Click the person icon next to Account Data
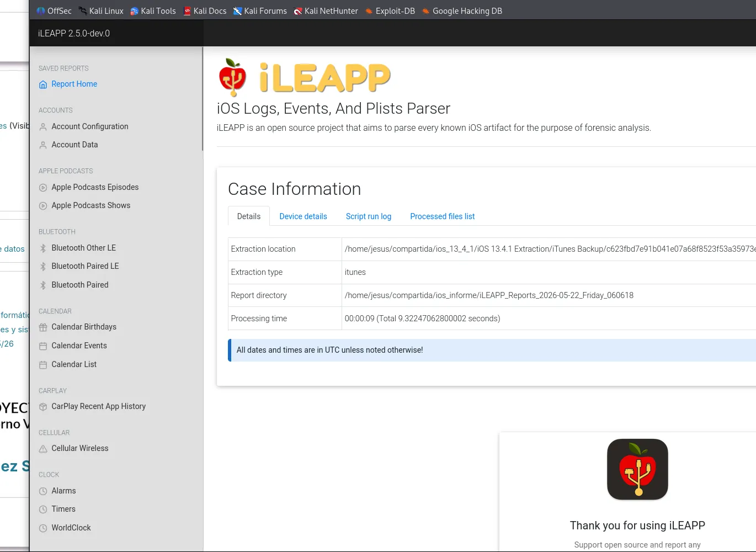The image size is (756, 552). pyautogui.click(x=43, y=145)
